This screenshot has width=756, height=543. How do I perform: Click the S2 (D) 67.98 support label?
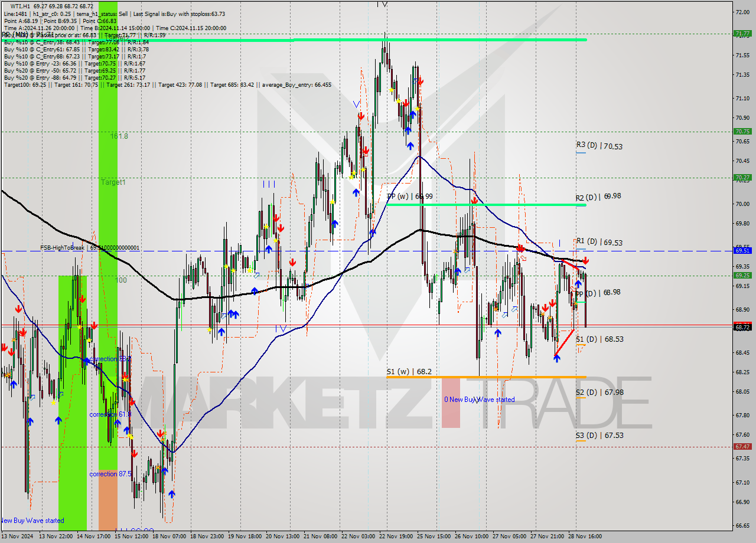point(599,392)
